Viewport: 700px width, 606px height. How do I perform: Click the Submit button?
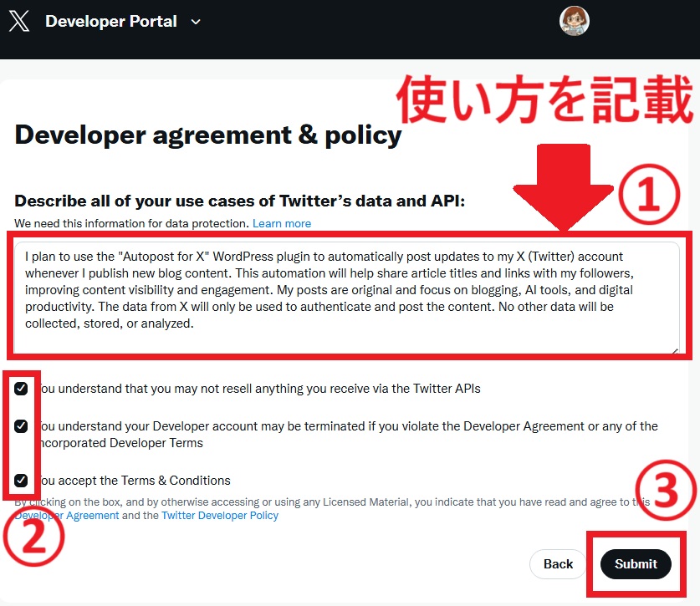636,564
